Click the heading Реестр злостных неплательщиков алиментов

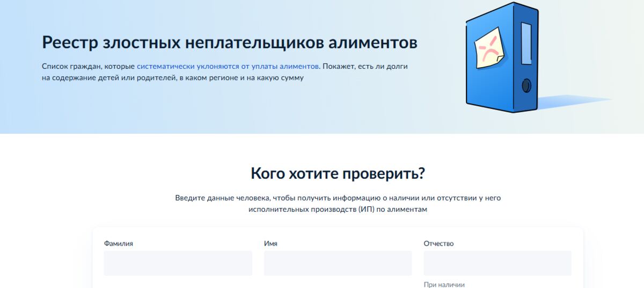click(x=229, y=43)
